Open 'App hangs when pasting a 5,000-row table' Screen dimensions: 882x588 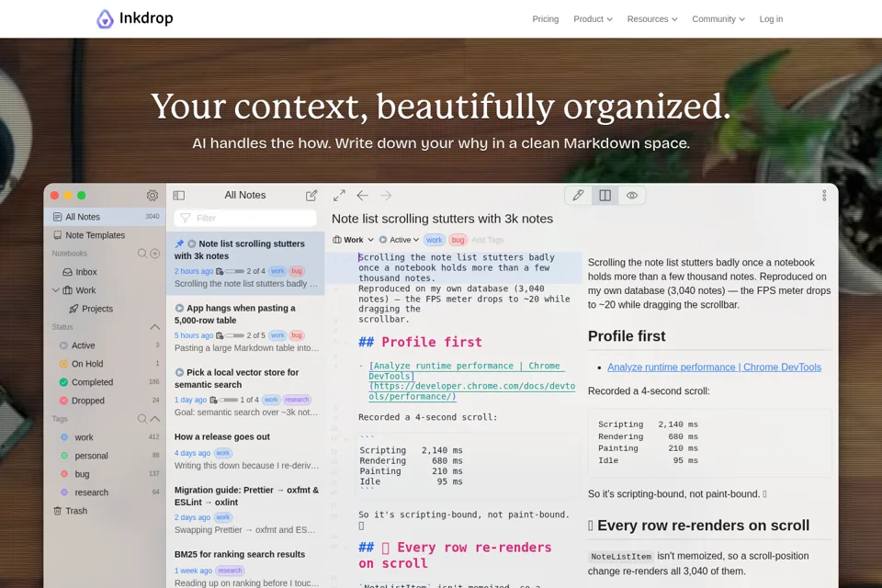click(x=246, y=327)
